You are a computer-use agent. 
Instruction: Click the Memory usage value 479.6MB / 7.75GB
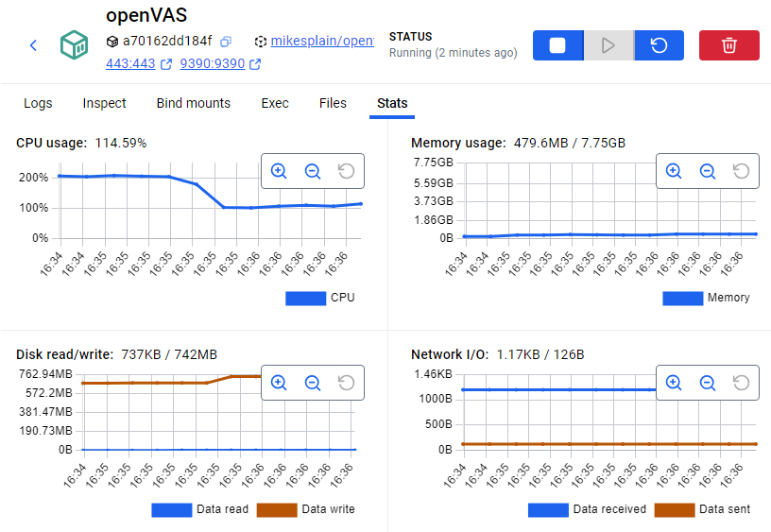click(570, 143)
